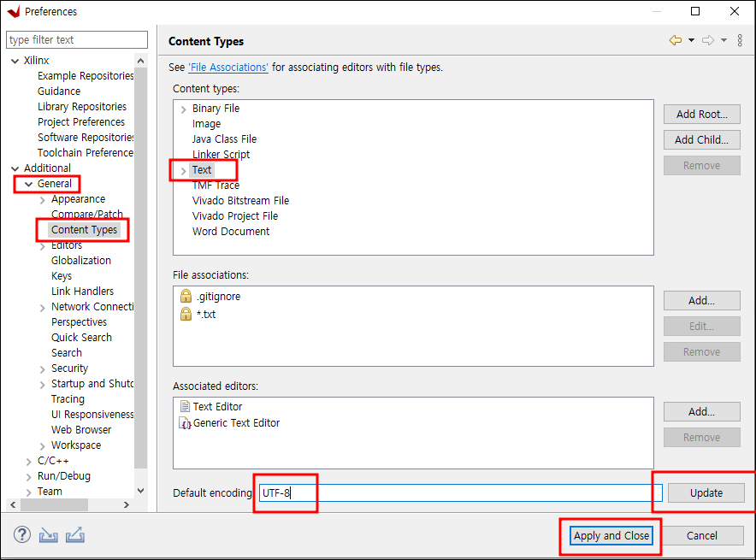The width and height of the screenshot is (756, 560).
Task: Click the export preferences icon
Action: click(x=75, y=535)
